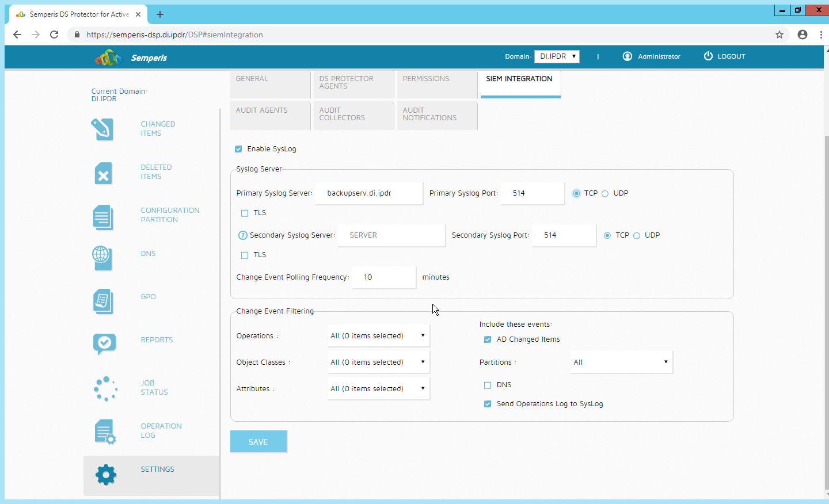Enable TLS for primary syslog server
The height and width of the screenshot is (504, 829).
pos(245,213)
